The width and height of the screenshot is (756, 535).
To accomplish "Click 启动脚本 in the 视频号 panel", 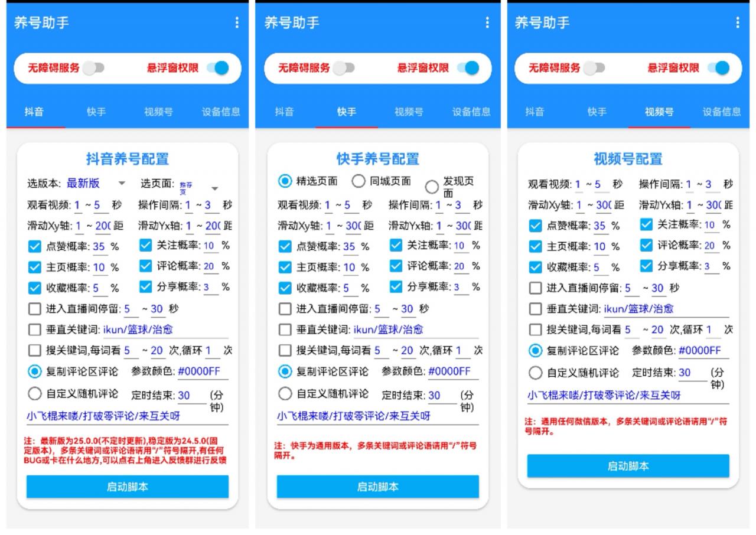I will point(627,465).
